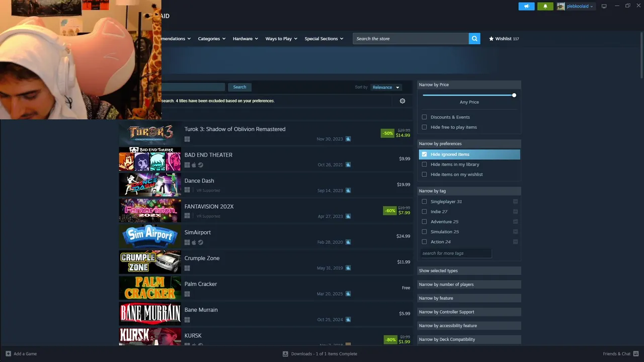Screen dimensions: 644x362
Task: Expand Narrow by accessibility feature section
Action: point(469,326)
